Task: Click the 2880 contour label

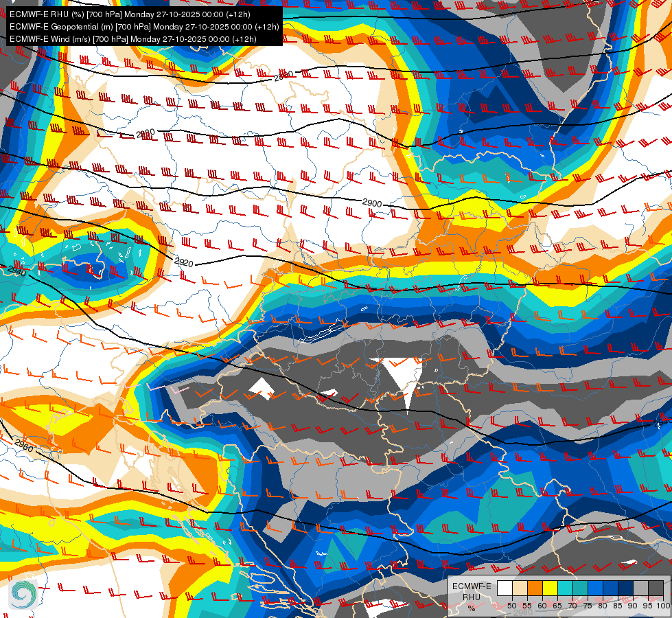Action: 146,133
